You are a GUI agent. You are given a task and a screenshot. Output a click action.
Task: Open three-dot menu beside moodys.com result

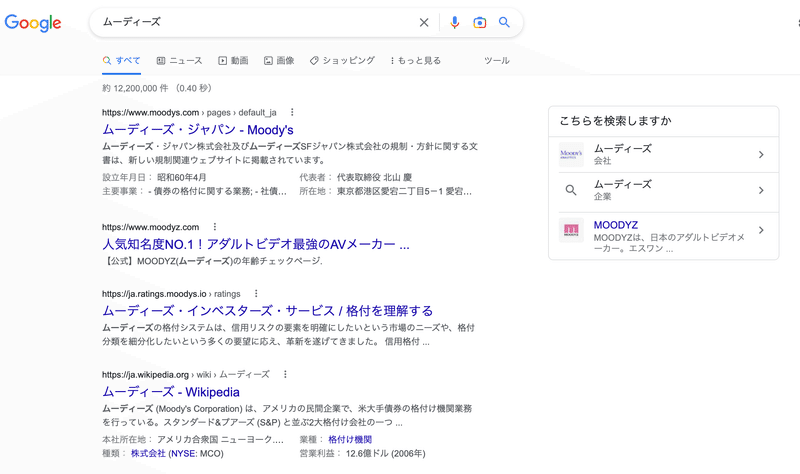pyautogui.click(x=292, y=112)
